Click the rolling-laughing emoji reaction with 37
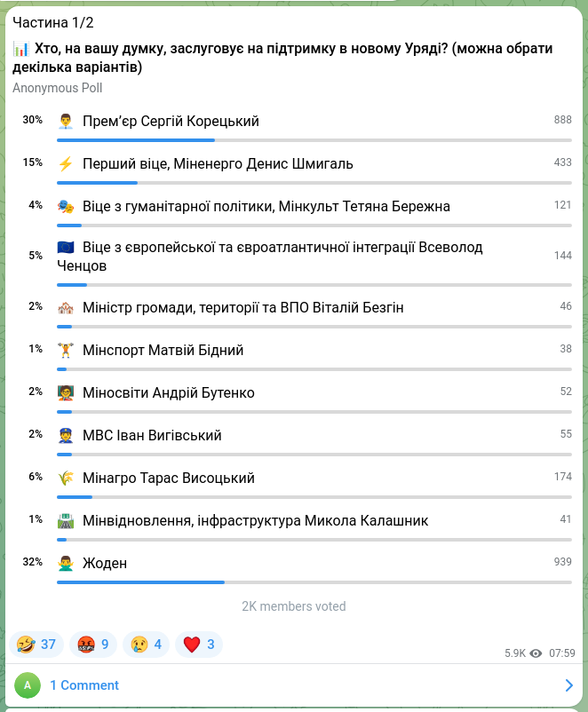 (x=36, y=644)
